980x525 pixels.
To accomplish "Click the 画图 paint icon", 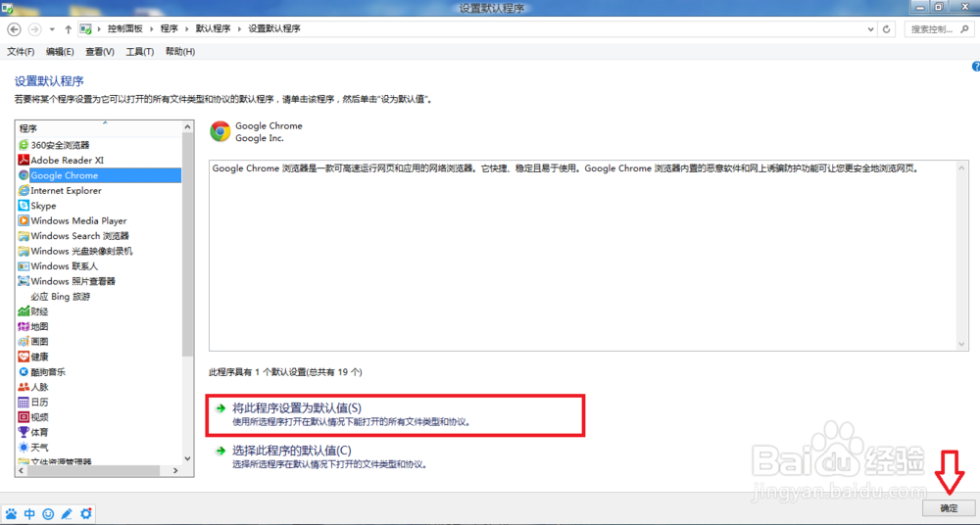I will coord(24,342).
